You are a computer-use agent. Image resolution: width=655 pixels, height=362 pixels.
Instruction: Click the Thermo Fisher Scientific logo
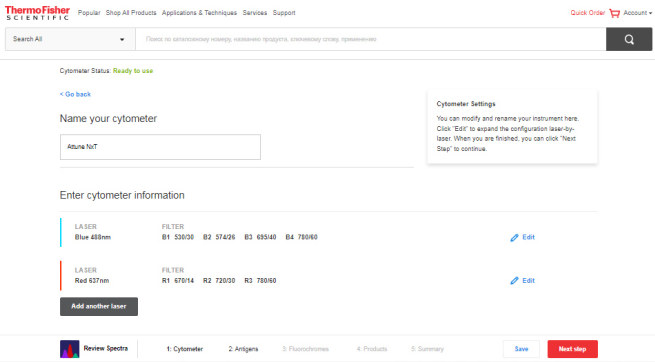coord(37,13)
